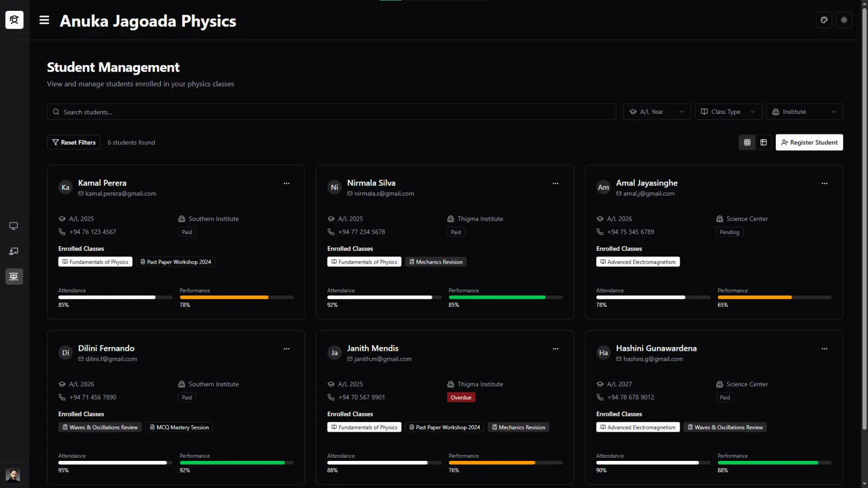868x488 pixels.
Task: Click Kamal Perera avatar initials
Action: [66, 188]
